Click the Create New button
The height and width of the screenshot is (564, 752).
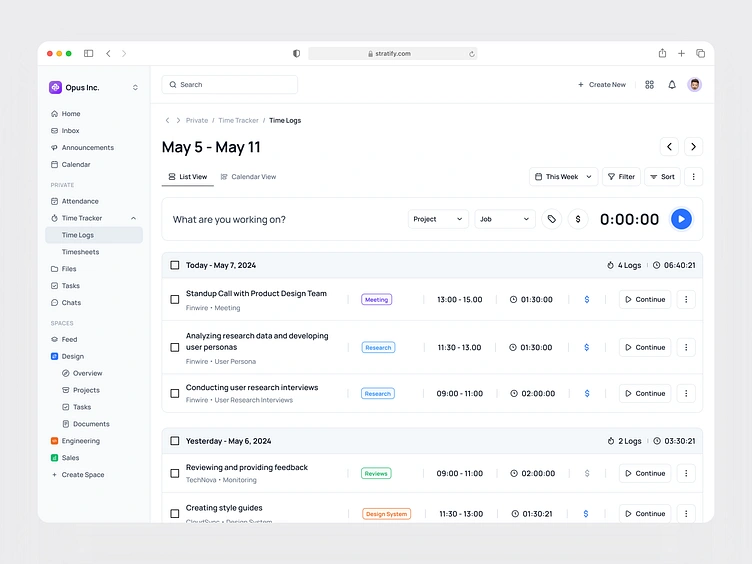(x=602, y=85)
